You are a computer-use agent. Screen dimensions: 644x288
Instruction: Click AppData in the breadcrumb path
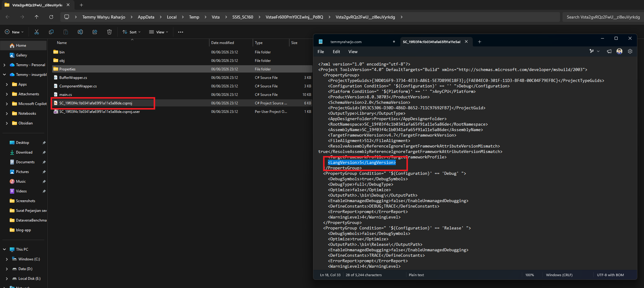(146, 17)
